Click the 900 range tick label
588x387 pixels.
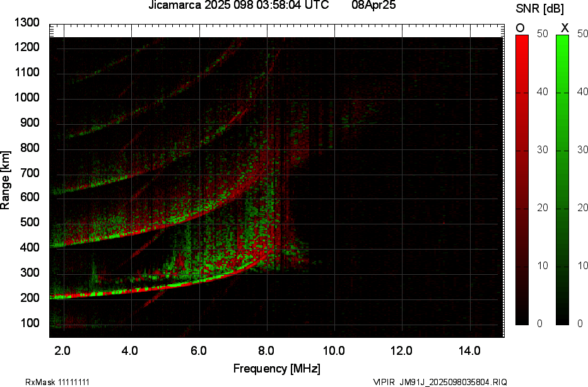pyautogui.click(x=30, y=122)
